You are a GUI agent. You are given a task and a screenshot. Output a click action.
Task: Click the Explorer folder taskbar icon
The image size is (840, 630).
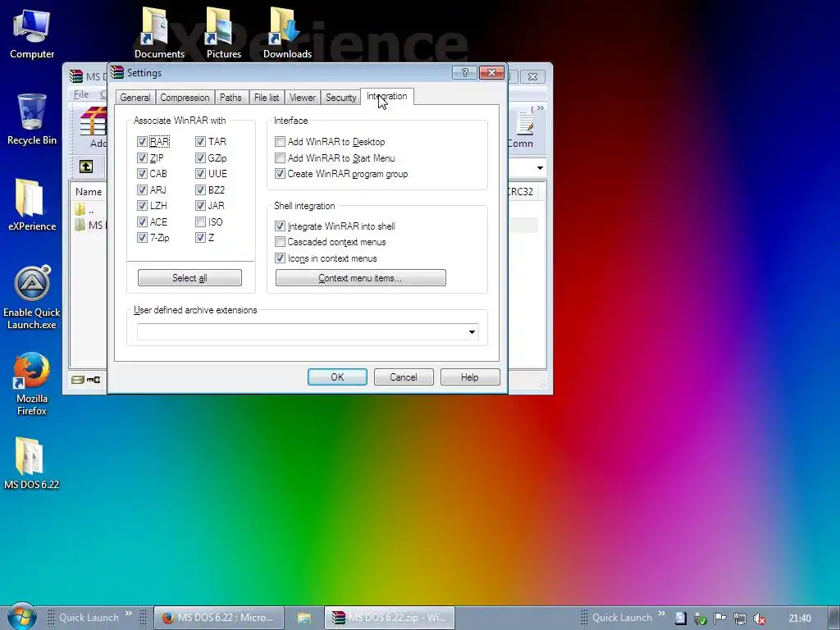point(304,618)
